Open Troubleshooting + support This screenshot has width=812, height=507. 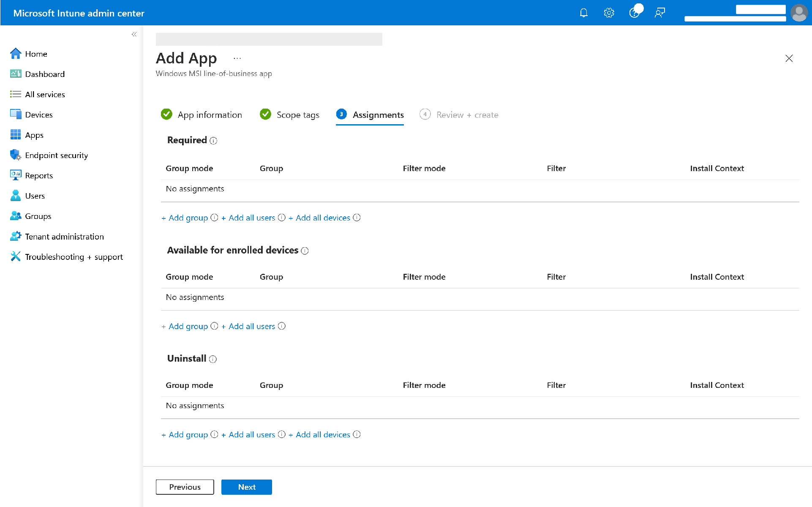pos(74,256)
